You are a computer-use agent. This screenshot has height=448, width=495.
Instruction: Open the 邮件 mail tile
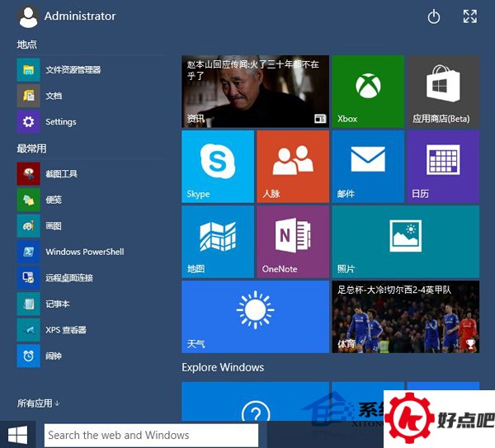[x=368, y=167]
